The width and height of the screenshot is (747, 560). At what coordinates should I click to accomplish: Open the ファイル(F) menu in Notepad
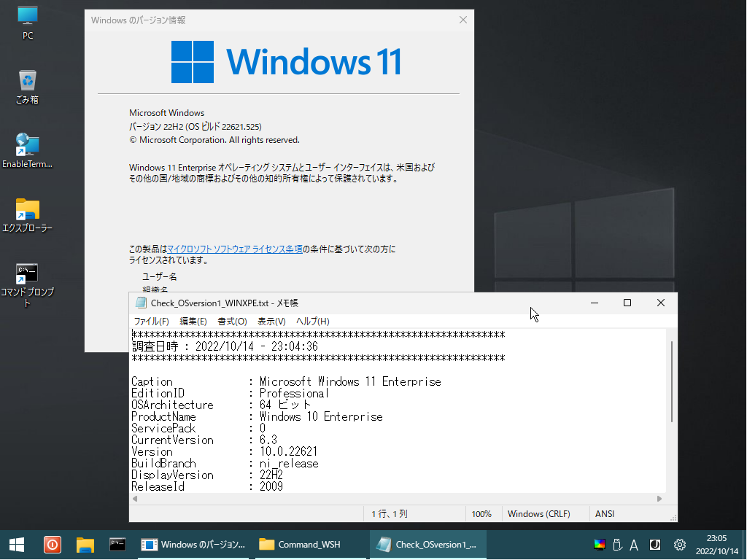tap(152, 322)
